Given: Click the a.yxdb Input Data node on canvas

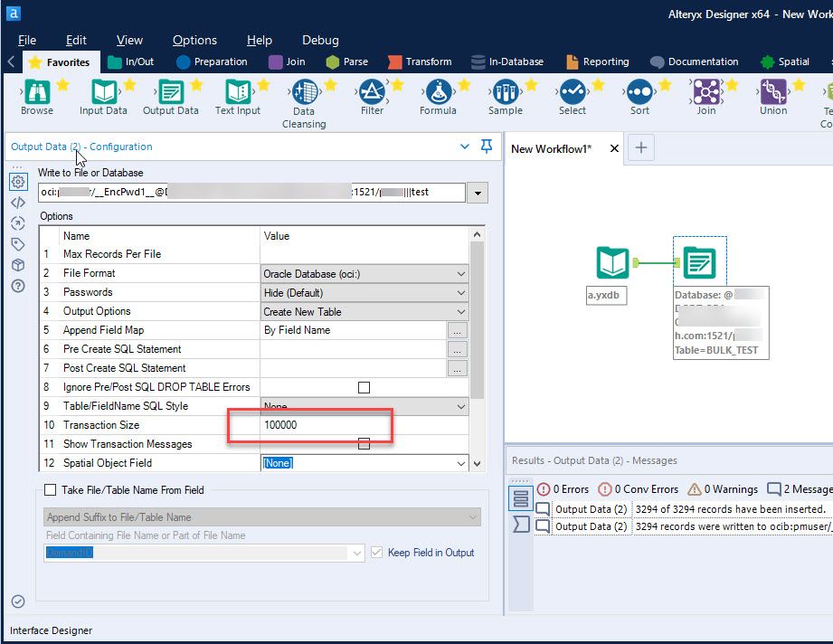Looking at the screenshot, I should [612, 263].
